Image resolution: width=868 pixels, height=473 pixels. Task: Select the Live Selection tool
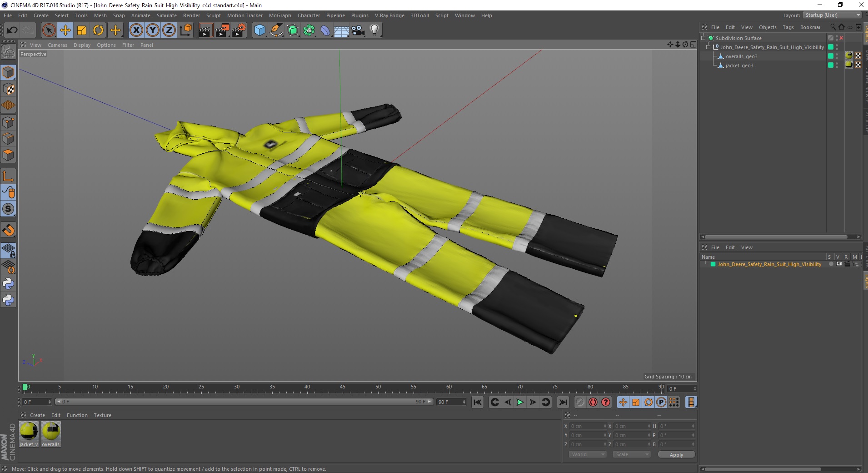point(49,30)
